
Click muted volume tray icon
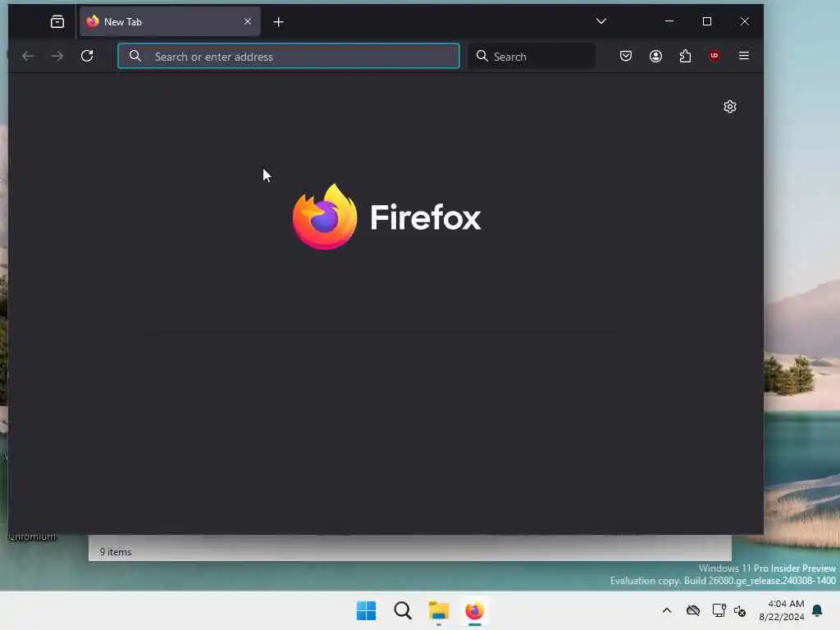click(x=741, y=610)
